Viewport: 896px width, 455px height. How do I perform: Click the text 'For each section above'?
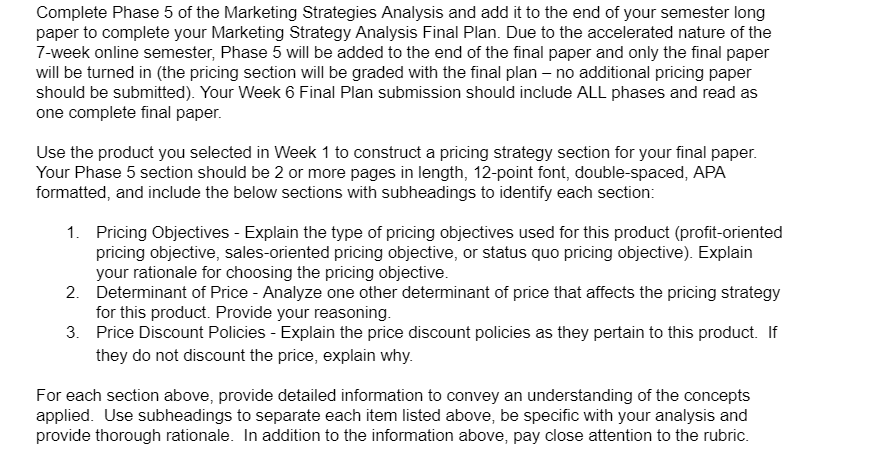coord(125,396)
